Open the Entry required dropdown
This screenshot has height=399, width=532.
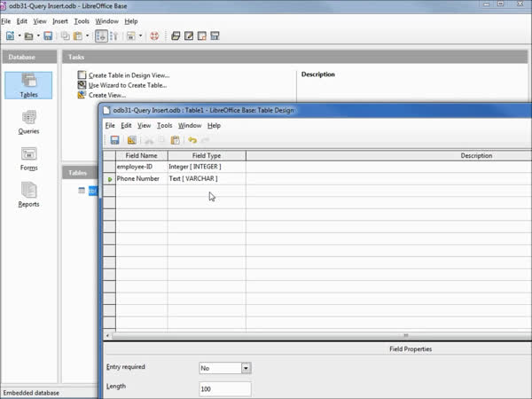click(246, 368)
